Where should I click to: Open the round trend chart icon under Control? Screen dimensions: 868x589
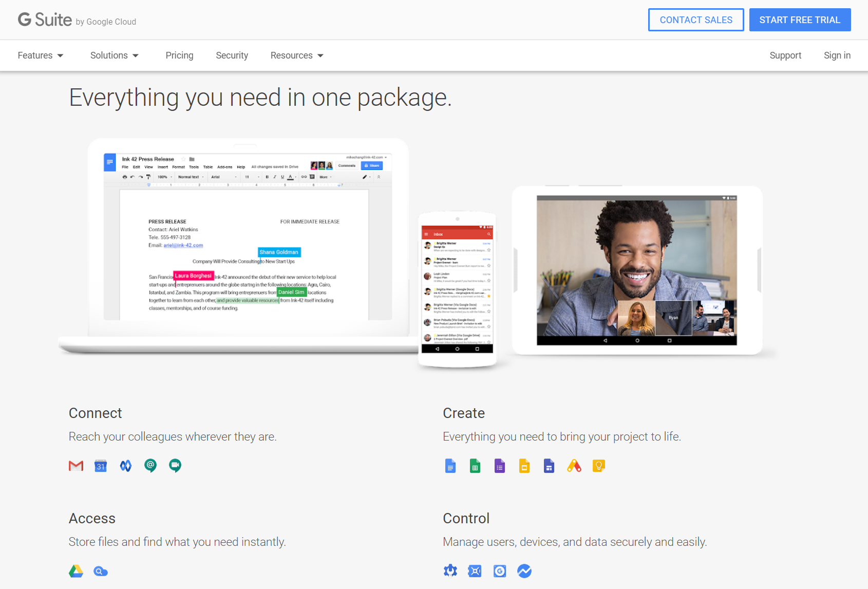tap(524, 571)
